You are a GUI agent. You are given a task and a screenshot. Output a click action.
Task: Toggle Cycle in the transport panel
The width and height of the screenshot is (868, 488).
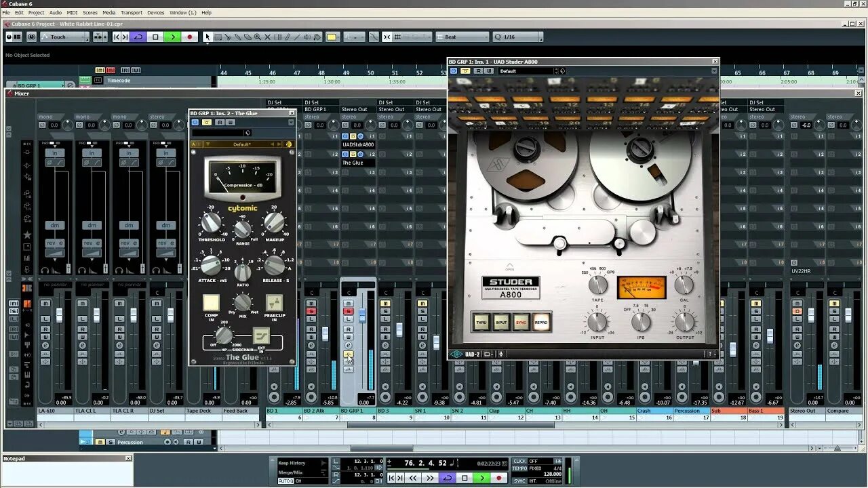(x=447, y=478)
